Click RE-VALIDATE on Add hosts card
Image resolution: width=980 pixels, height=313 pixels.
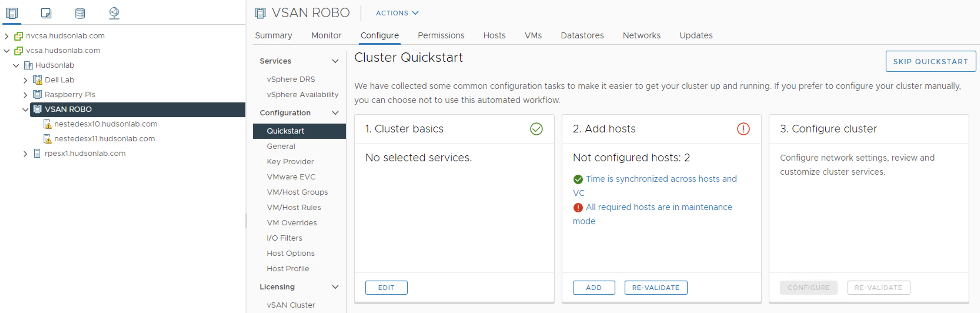(x=656, y=287)
